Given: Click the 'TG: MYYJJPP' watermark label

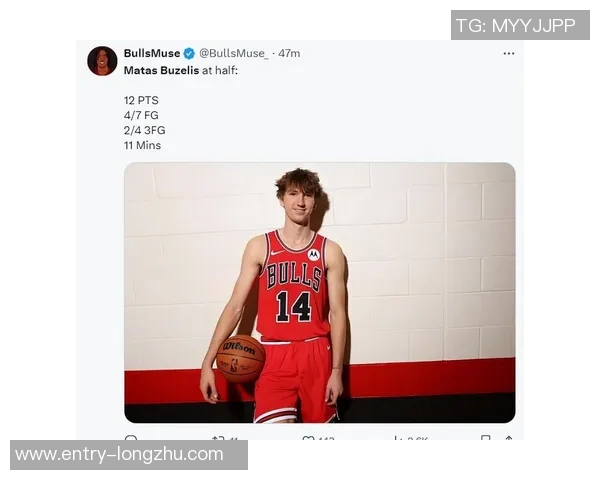Looking at the screenshot, I should pyautogui.click(x=520, y=25).
